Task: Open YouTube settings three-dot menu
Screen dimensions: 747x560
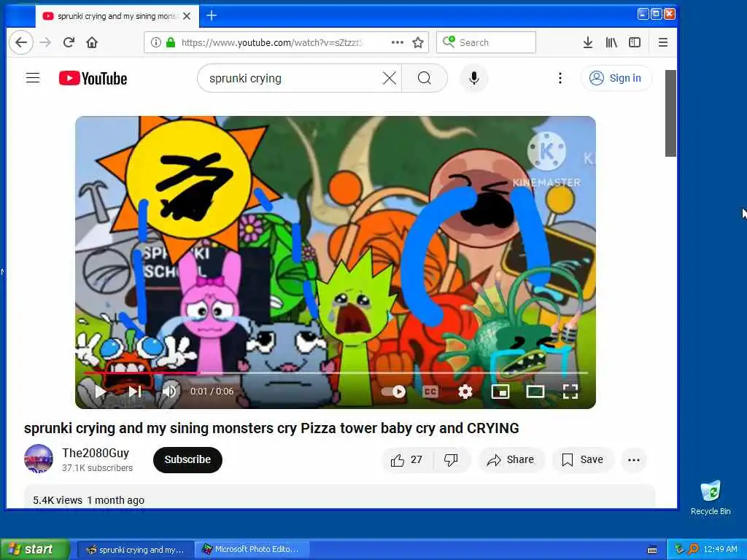Action: [x=560, y=78]
